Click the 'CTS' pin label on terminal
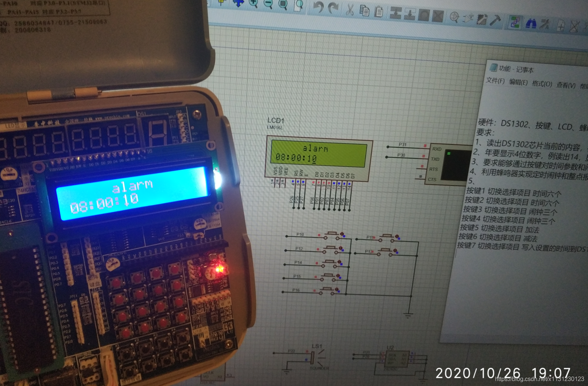 coord(432,179)
